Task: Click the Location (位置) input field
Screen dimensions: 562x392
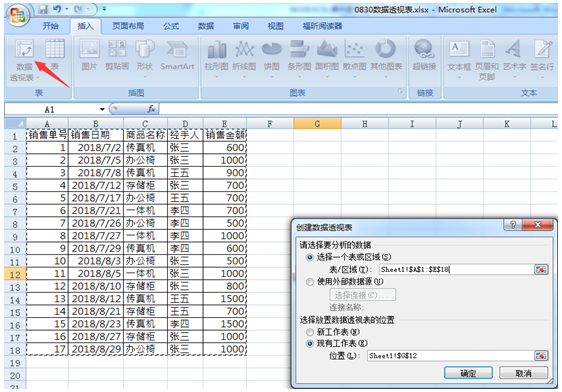Action: 450,355
